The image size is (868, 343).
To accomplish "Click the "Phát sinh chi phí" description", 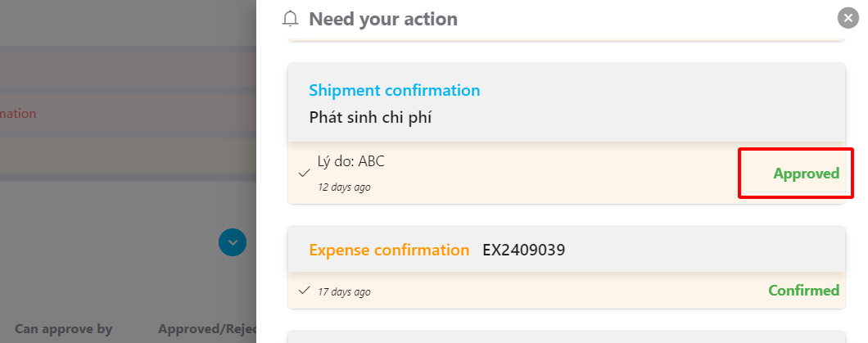I will tap(370, 117).
